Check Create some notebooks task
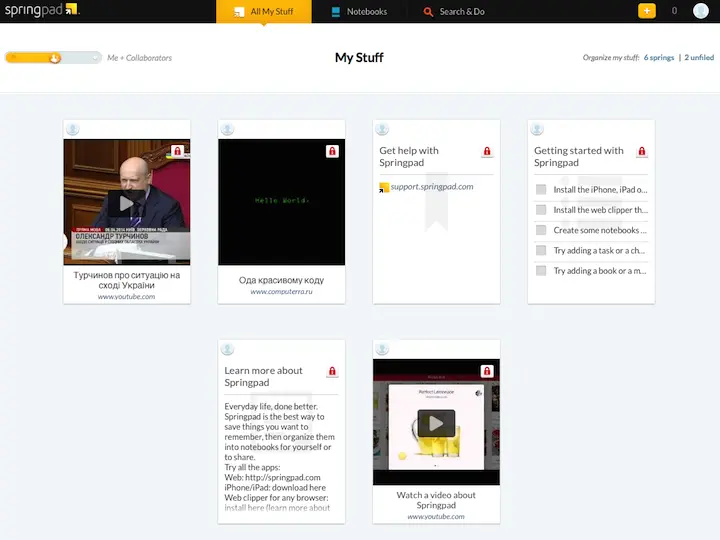The height and width of the screenshot is (540, 720). point(541,230)
